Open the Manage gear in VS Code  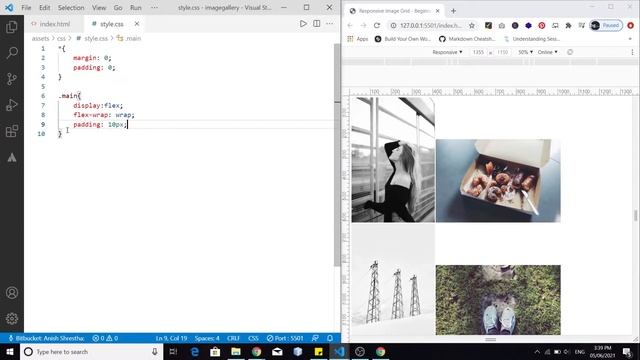pyautogui.click(x=12, y=318)
